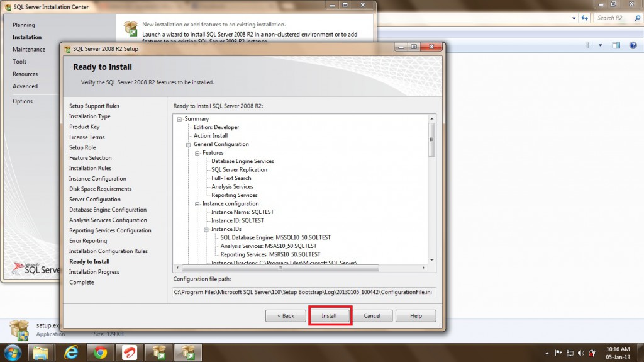Open Internet Explorer from the taskbar
This screenshot has height=362, width=644.
pos(71,352)
